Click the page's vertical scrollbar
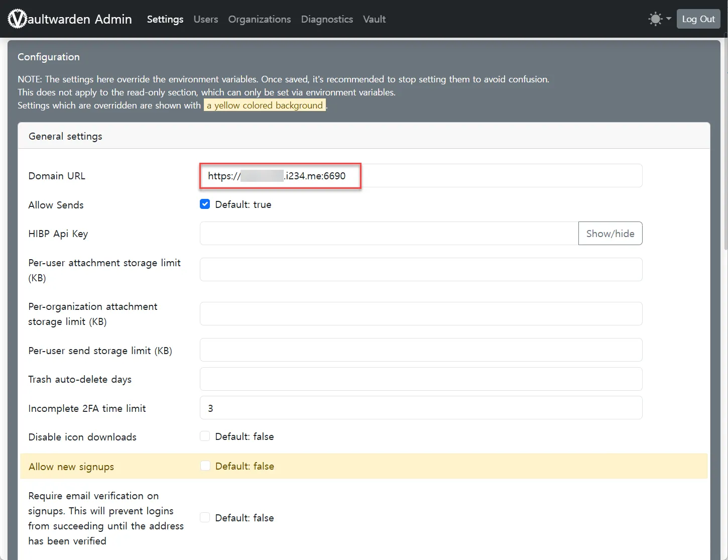 pos(725,141)
